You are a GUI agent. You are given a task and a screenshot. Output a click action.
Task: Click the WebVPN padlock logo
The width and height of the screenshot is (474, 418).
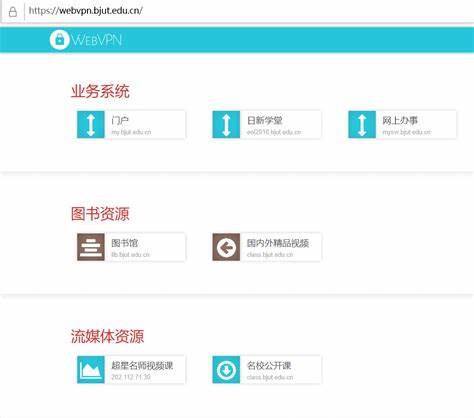tap(59, 40)
